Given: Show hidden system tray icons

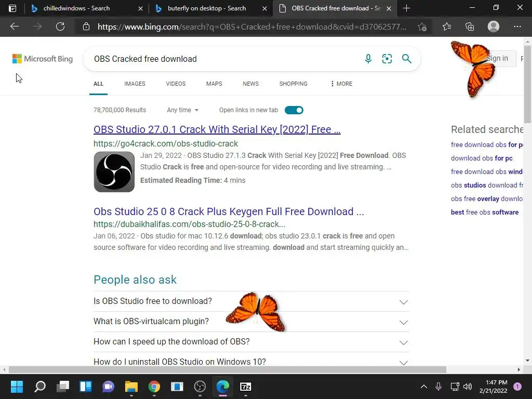Looking at the screenshot, I should [424, 387].
